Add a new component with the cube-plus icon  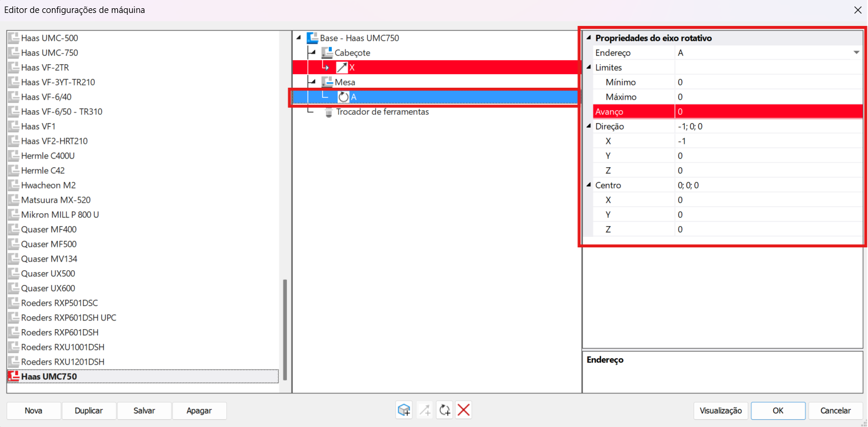404,411
